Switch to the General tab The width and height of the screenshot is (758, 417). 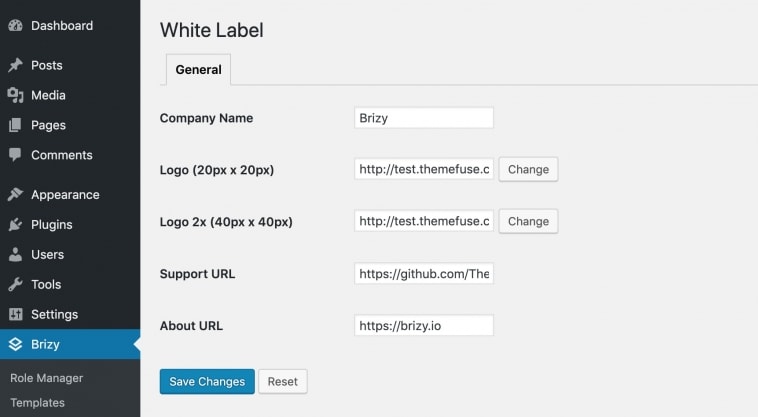198,70
